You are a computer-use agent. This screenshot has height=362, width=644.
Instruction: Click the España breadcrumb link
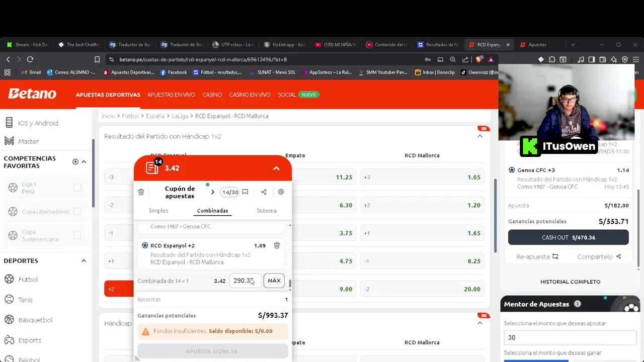(155, 116)
